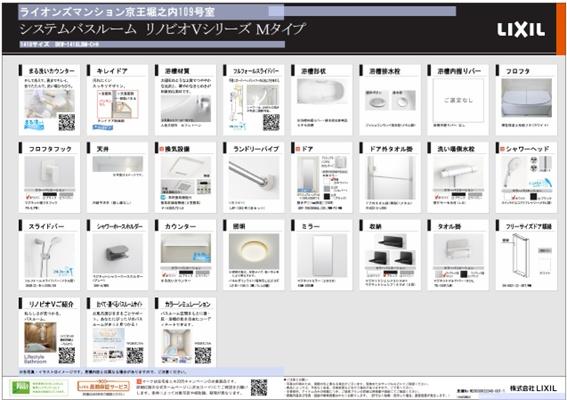Click the 照明 ceiling light photo
This screenshot has height=400, width=567.
click(x=254, y=251)
